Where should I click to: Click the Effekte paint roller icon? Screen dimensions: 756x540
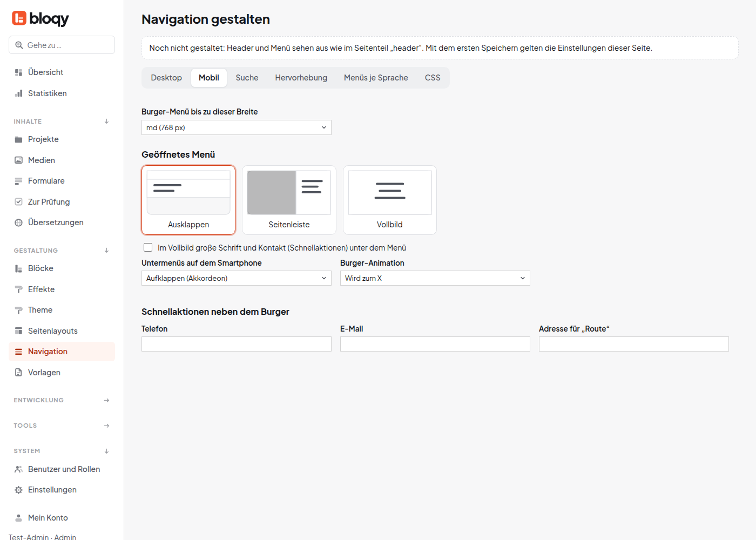pyautogui.click(x=18, y=289)
